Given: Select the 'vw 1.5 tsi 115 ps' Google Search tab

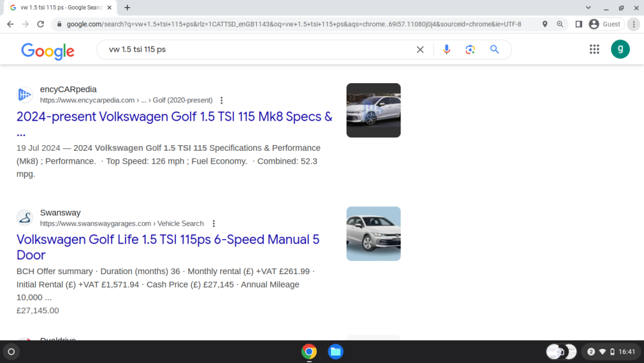Looking at the screenshot, I should point(61,7).
